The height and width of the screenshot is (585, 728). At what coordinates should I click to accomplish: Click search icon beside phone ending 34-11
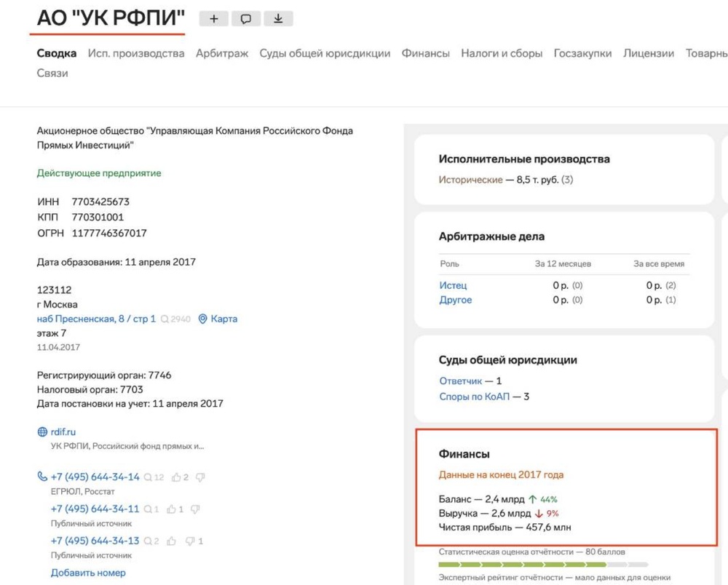pyautogui.click(x=148, y=509)
